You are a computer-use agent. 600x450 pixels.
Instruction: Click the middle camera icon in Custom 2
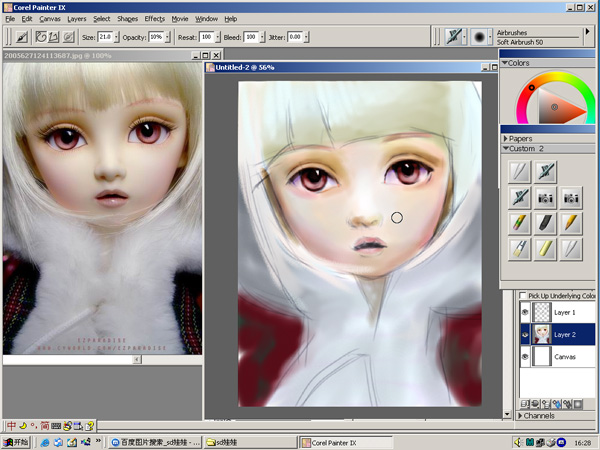click(x=545, y=197)
